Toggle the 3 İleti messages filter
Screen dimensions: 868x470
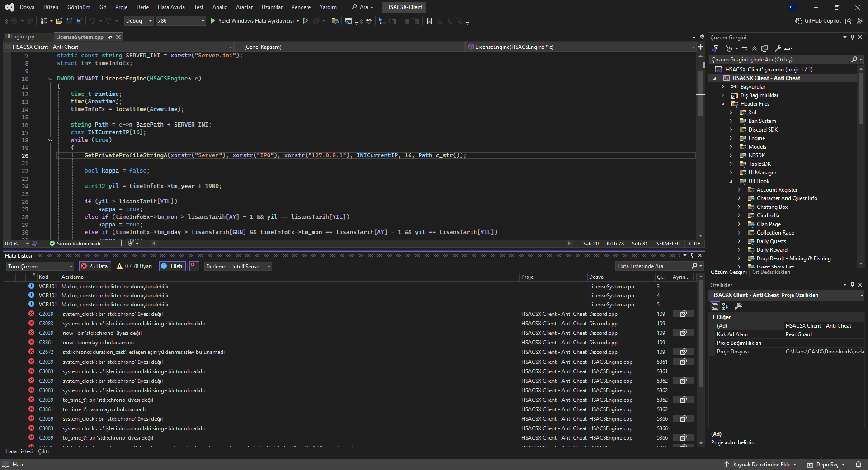[172, 266]
